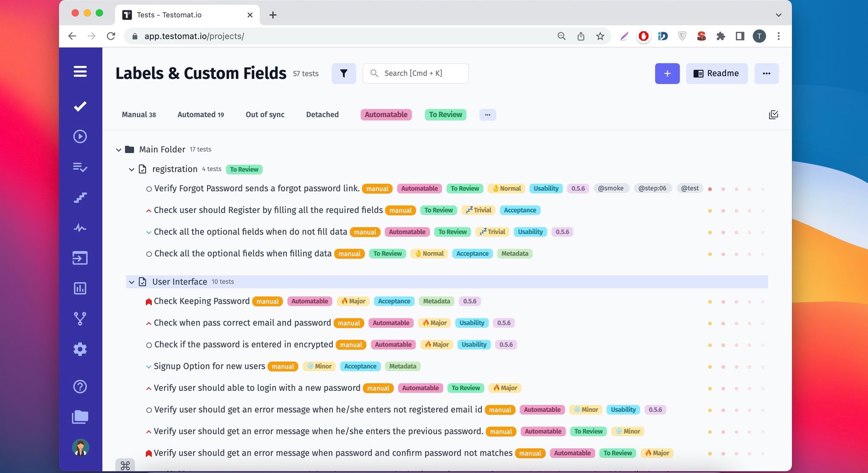
Task: Toggle the multi-select checklist icon
Action: (773, 115)
